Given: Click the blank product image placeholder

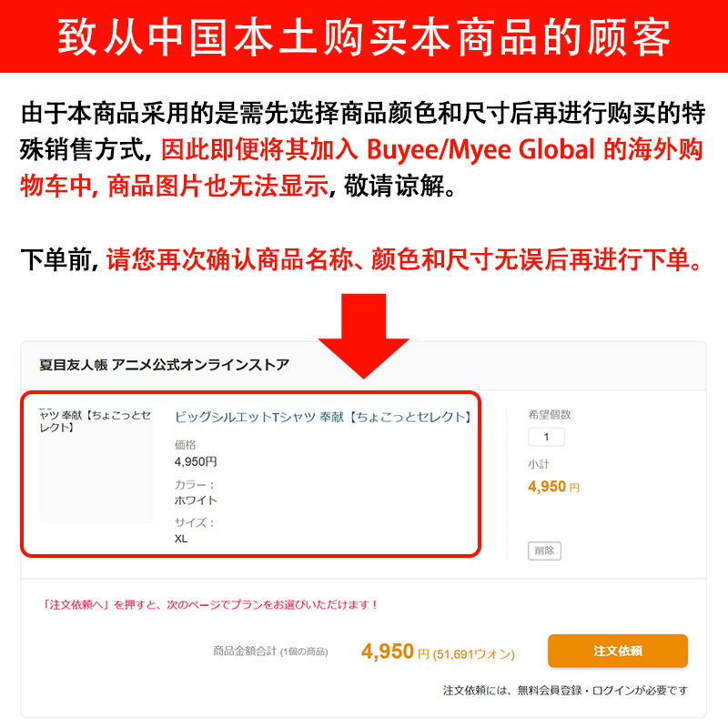Looking at the screenshot, I should pos(96,465).
